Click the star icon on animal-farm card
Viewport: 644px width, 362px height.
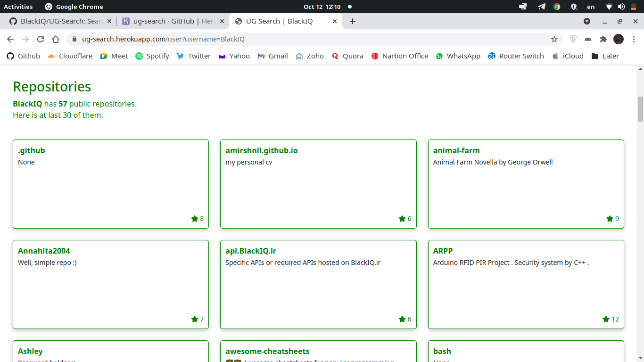click(610, 219)
